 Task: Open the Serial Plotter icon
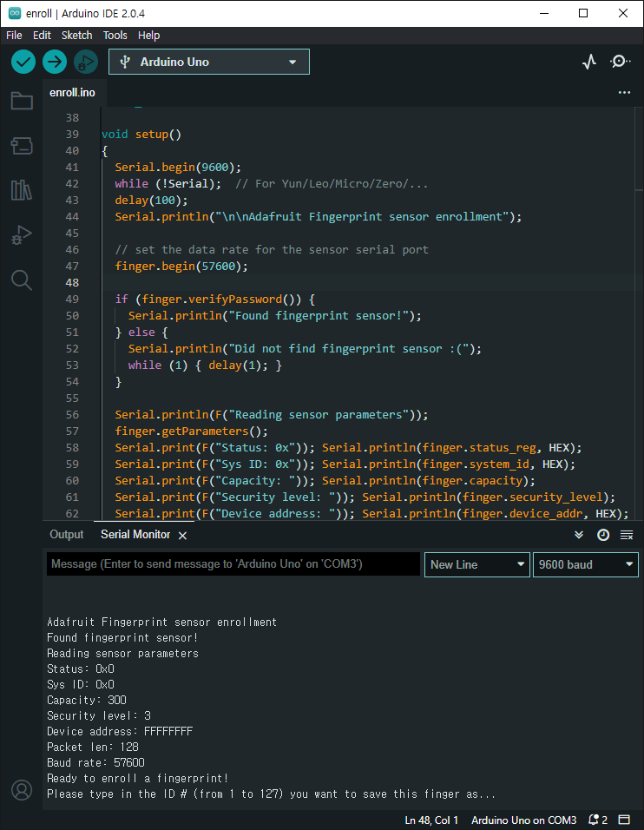tap(589, 62)
